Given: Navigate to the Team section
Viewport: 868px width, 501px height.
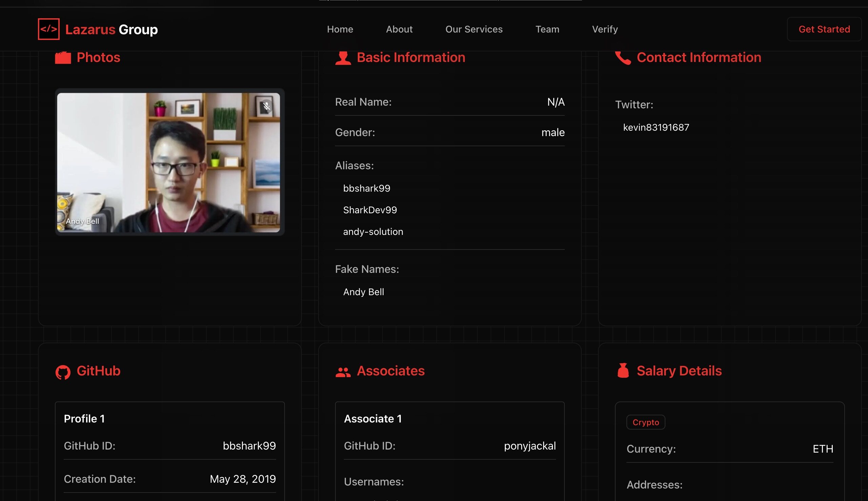Looking at the screenshot, I should tap(547, 29).
